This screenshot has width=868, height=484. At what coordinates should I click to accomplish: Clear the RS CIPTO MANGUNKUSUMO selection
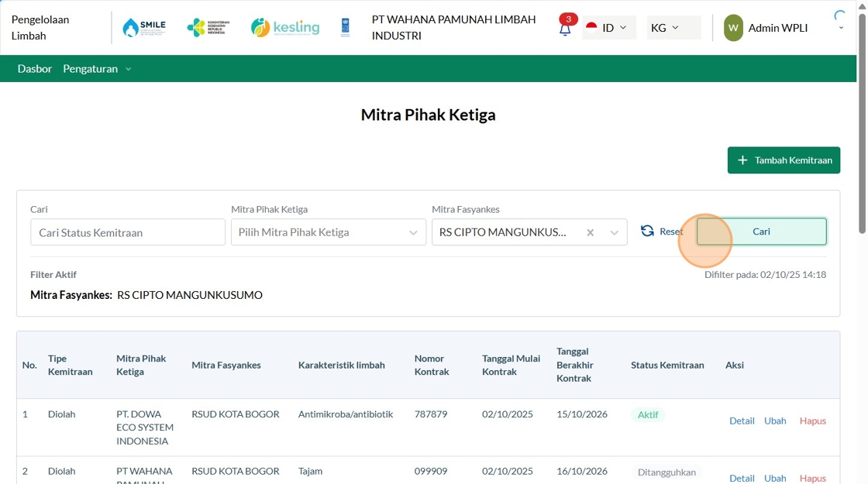(590, 232)
